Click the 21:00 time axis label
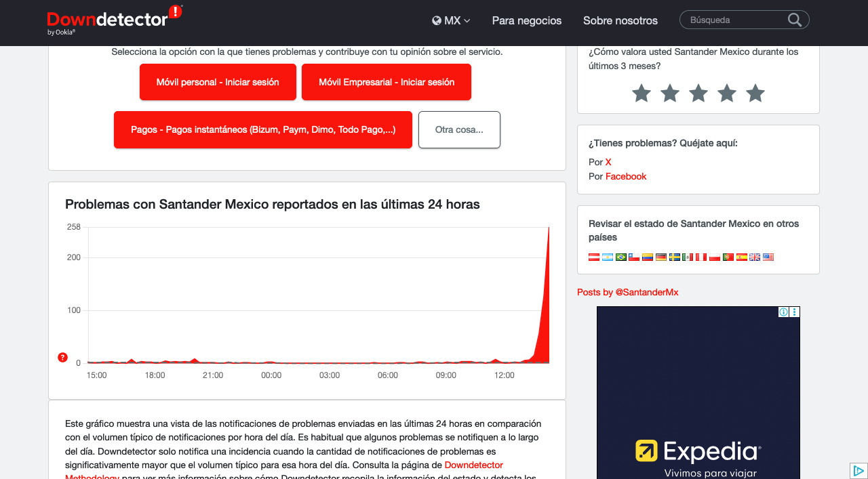This screenshot has width=868, height=479. (x=213, y=375)
